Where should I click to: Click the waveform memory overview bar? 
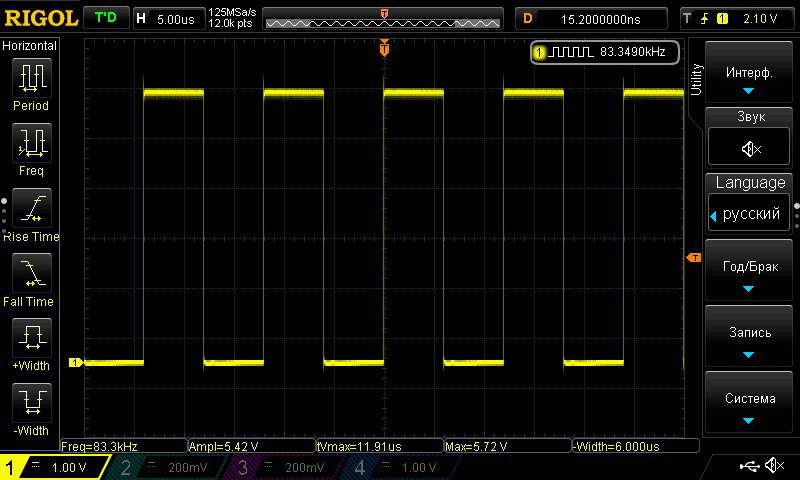[x=383, y=19]
